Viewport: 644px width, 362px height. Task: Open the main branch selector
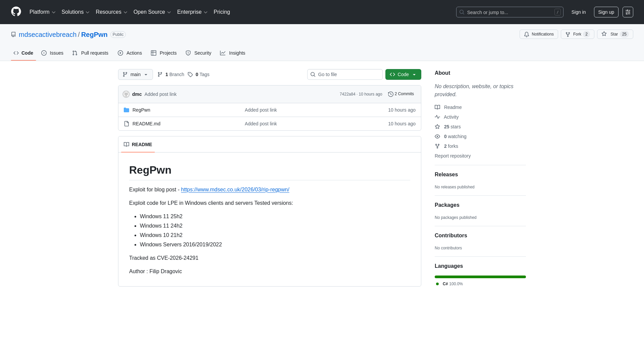click(x=135, y=74)
